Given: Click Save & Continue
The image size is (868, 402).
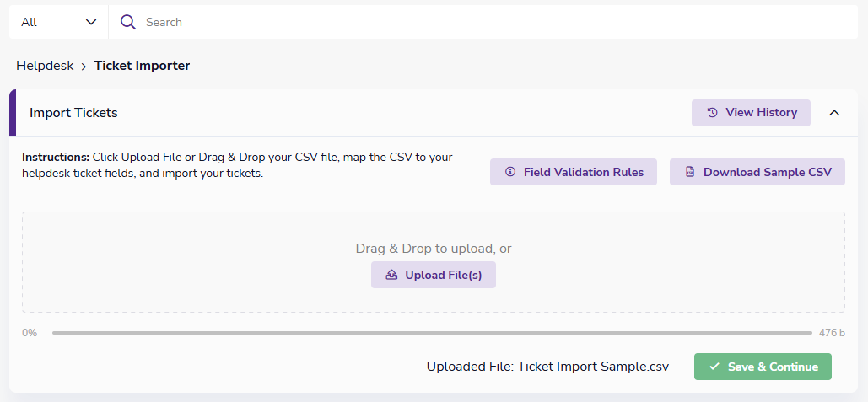Looking at the screenshot, I should [x=763, y=367].
